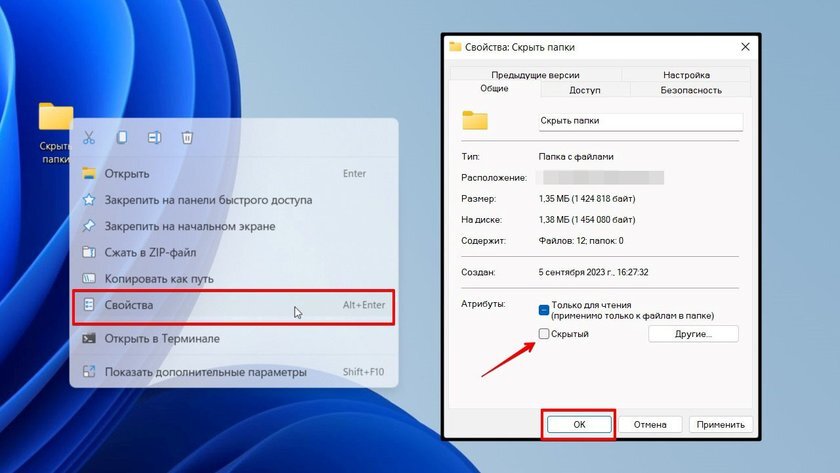840x473 pixels.
Task: Open the folder via Открыть
Action: click(234, 174)
